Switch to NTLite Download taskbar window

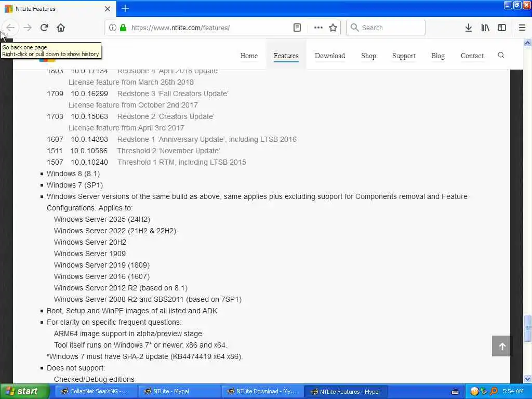(262, 391)
